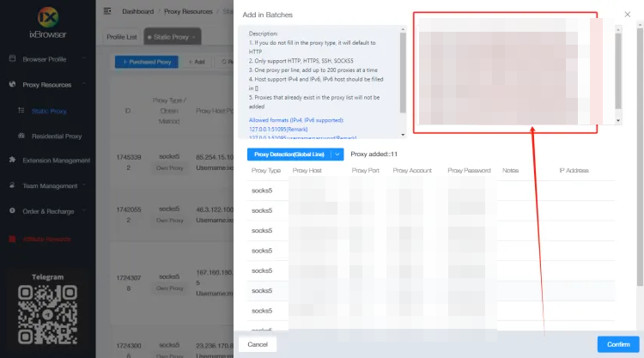Click the IP Address column header
The image size is (644, 358).
tap(574, 170)
